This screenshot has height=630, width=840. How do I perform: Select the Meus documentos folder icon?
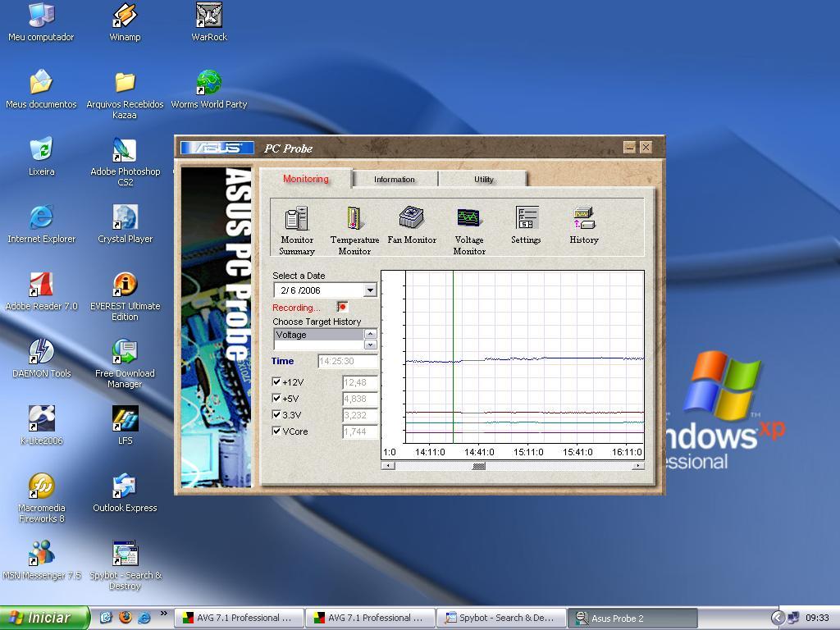tap(41, 89)
